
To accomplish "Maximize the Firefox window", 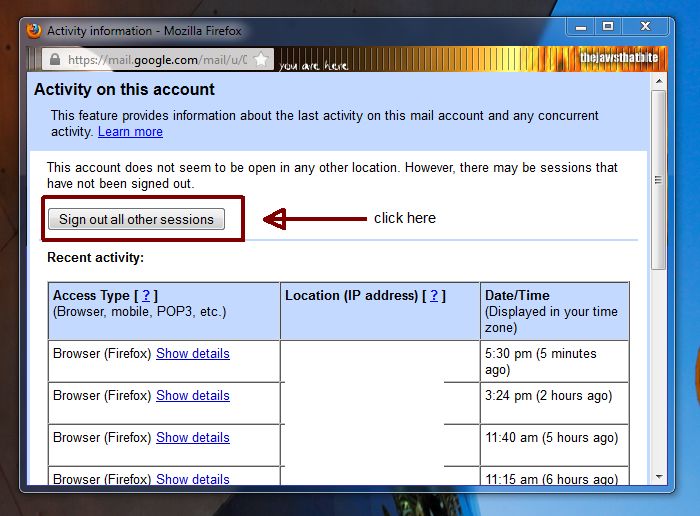I will pos(608,27).
